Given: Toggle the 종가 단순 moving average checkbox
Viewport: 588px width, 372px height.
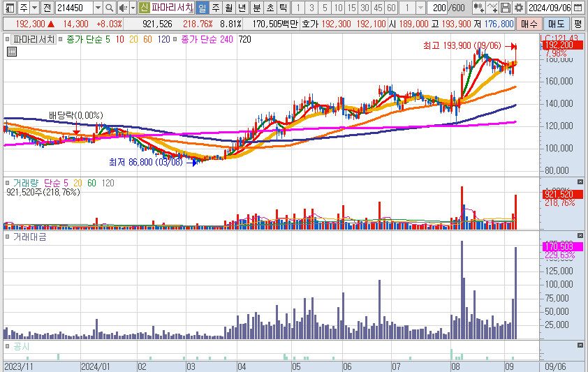Looking at the screenshot, I should [62, 40].
